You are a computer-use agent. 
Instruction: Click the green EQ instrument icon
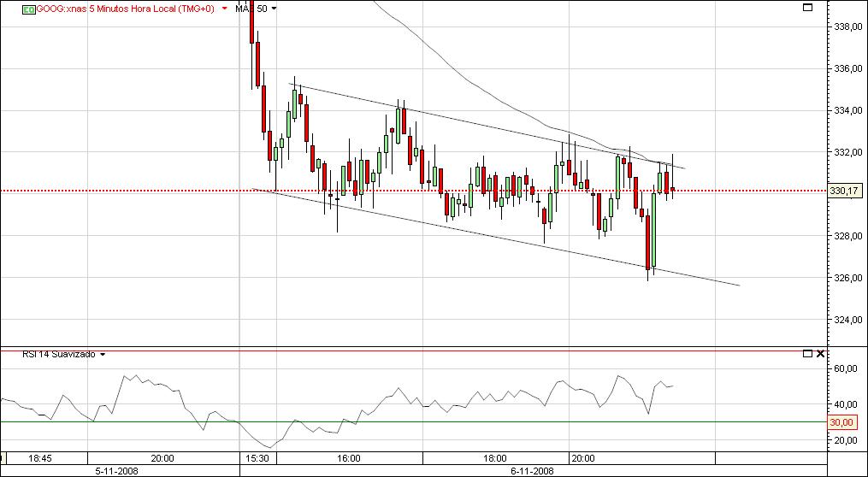point(29,9)
